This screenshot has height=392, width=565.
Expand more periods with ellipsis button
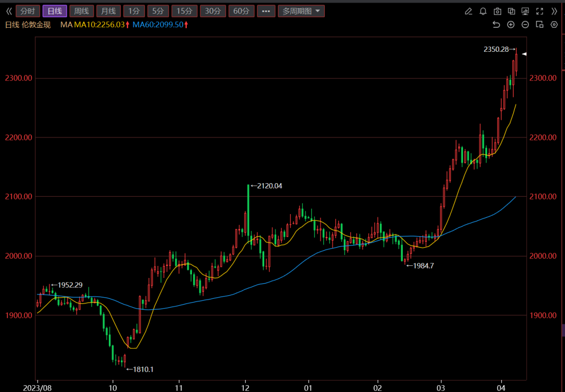coord(266,11)
